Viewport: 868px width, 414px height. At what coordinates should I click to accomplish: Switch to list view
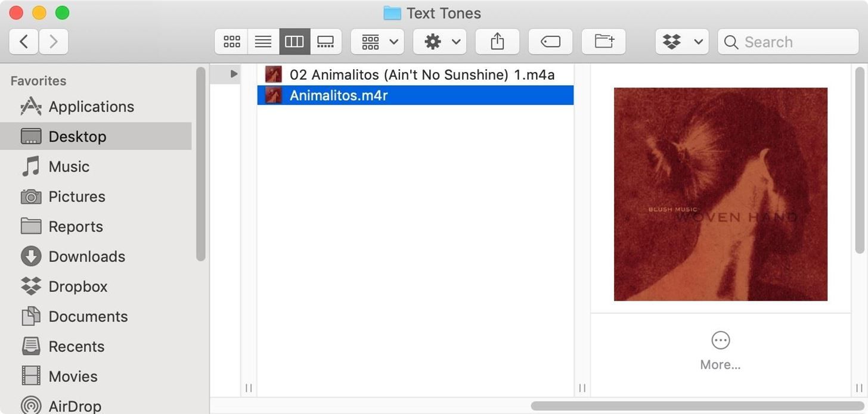click(x=263, y=41)
